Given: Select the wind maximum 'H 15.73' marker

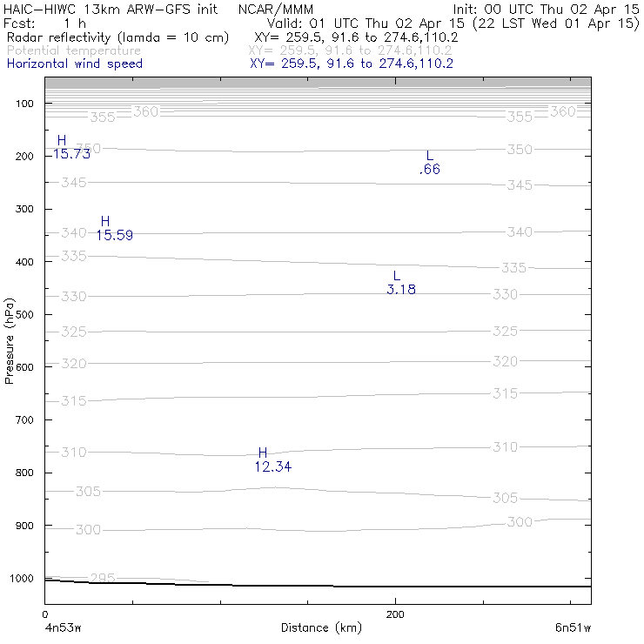Looking at the screenshot, I should tap(71, 147).
